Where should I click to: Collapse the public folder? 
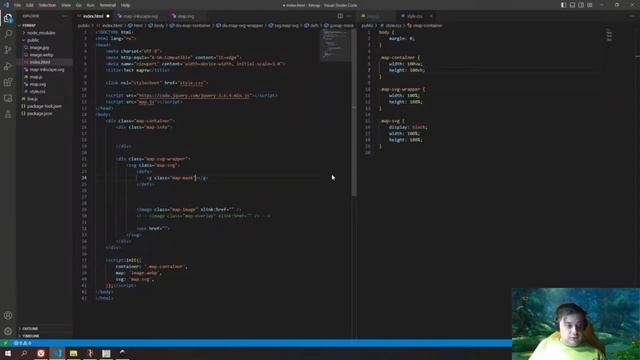click(x=33, y=40)
